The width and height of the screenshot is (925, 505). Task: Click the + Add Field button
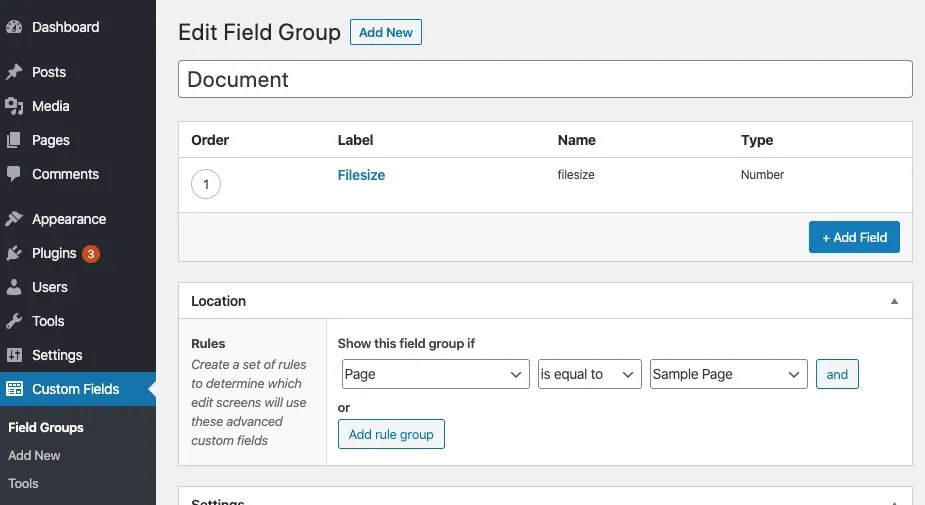pyautogui.click(x=854, y=237)
